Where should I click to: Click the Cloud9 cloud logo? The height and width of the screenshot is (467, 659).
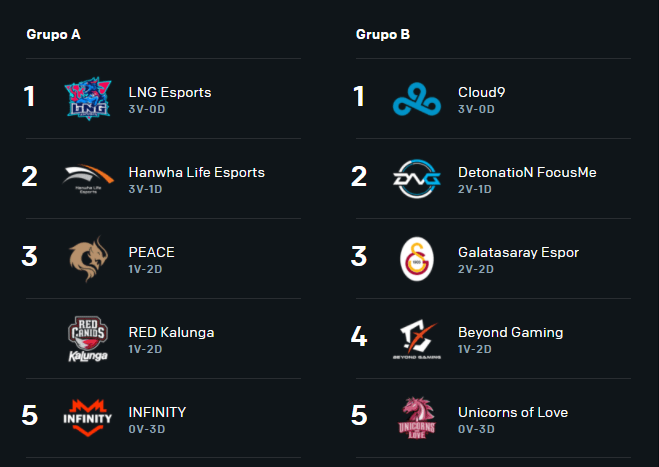click(x=417, y=98)
